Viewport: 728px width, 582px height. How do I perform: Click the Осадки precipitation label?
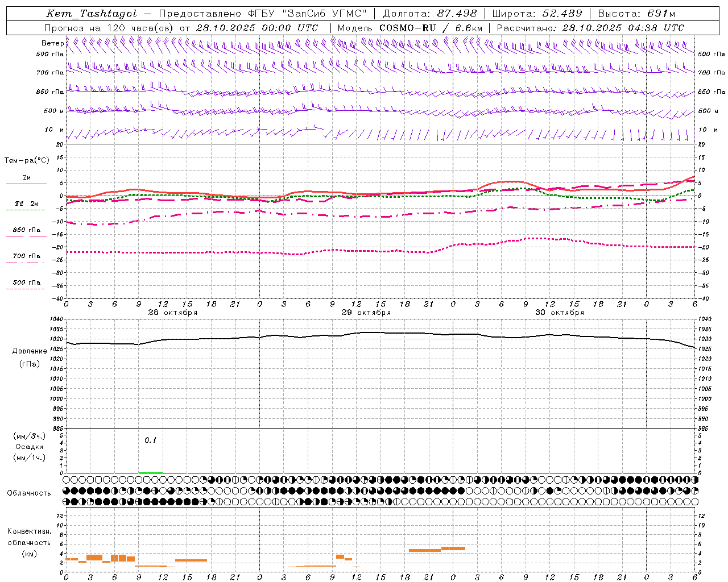[30, 447]
